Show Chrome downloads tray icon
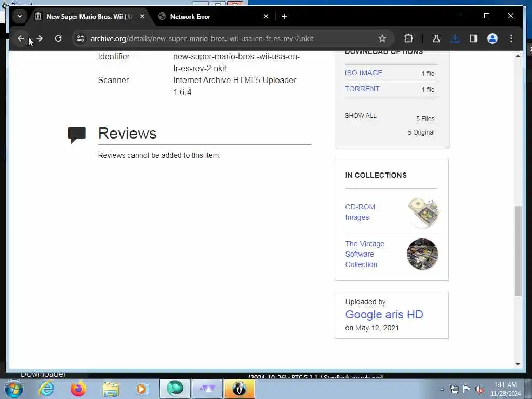The height and width of the screenshot is (399, 532). [455, 38]
